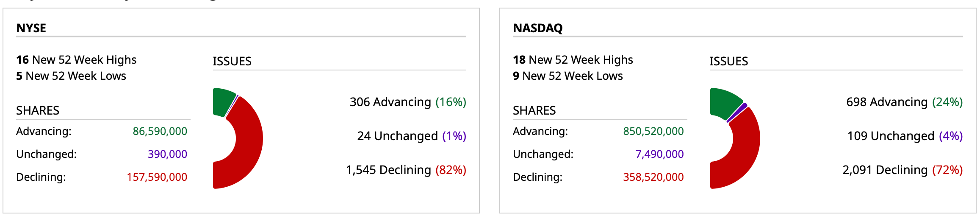Select the NASDAQ panel heading
980x219 pixels.
click(x=537, y=28)
